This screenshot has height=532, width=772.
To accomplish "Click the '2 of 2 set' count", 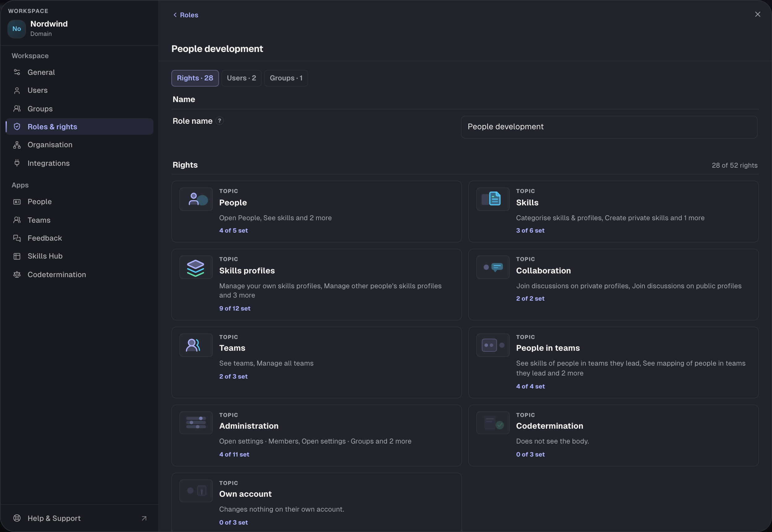I will pyautogui.click(x=530, y=298).
